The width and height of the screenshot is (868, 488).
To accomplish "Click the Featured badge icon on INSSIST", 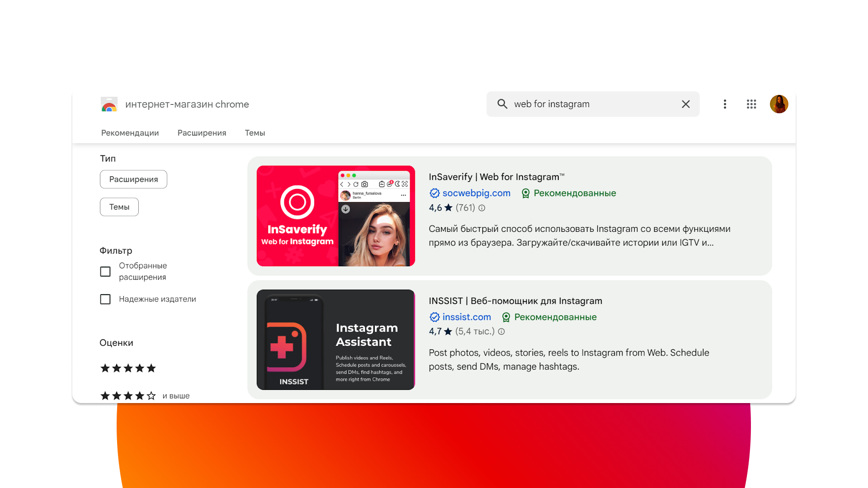I will click(x=506, y=317).
